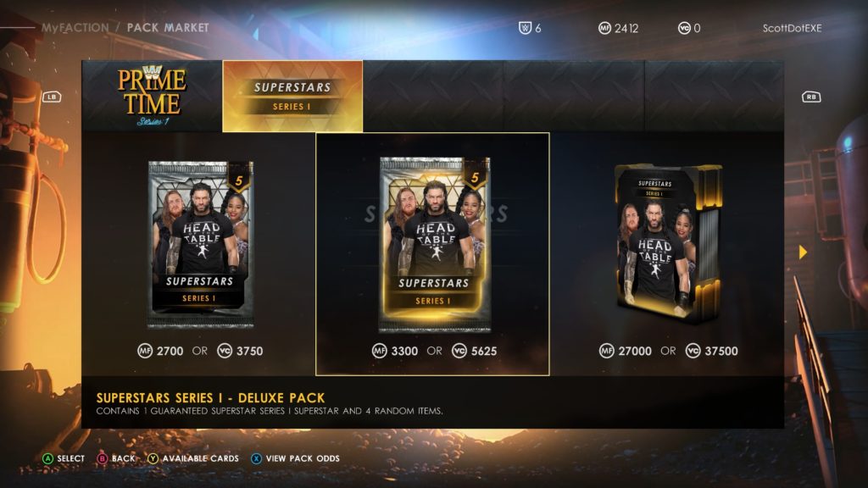Open the Available Cards list
This screenshot has width=868, height=488.
[200, 458]
